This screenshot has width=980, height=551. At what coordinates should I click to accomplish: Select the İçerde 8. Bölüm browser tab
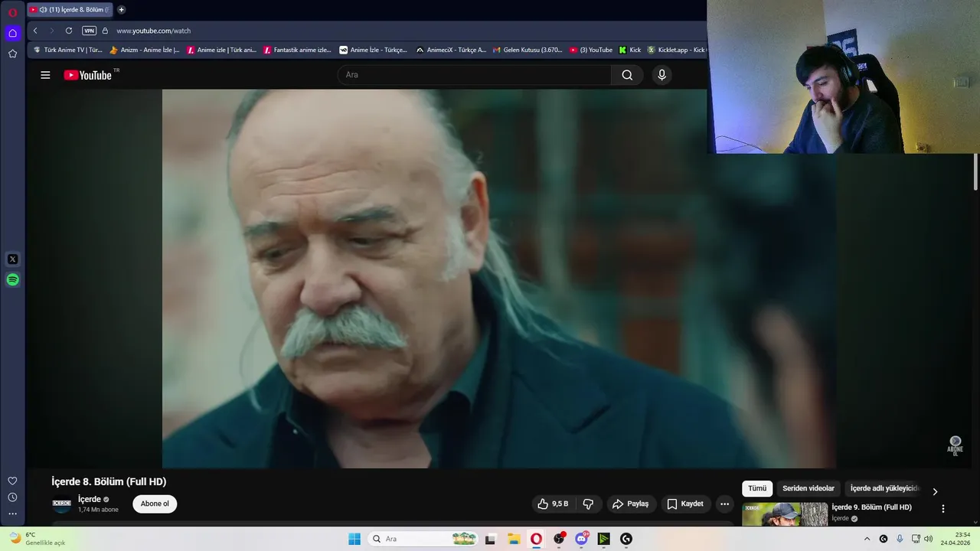pyautogui.click(x=70, y=10)
